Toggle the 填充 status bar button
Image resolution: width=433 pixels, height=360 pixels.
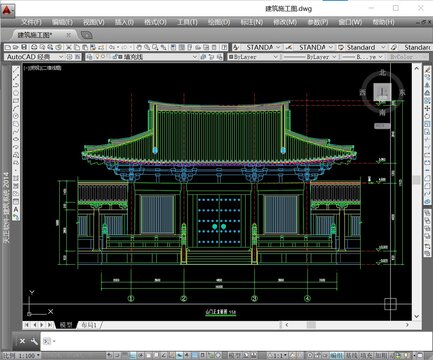tap(366, 356)
